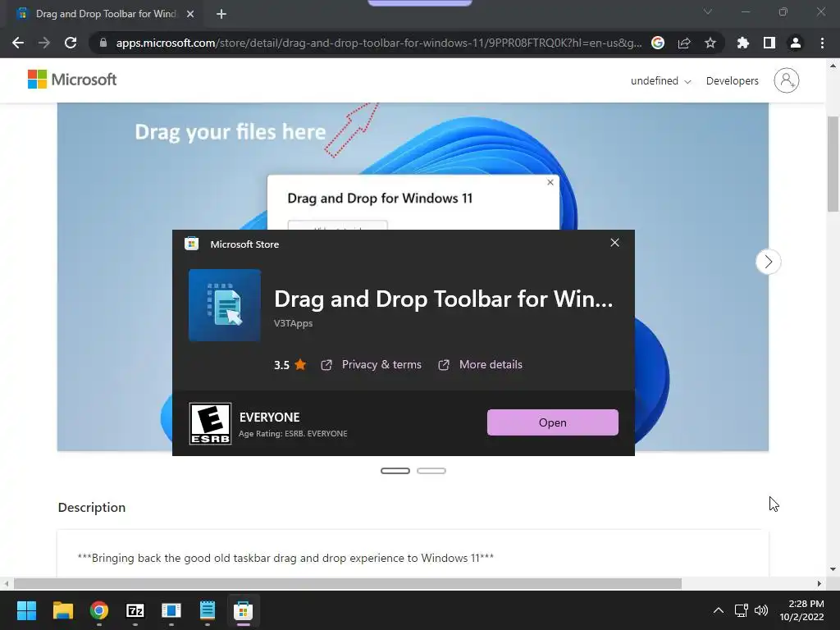The image size is (840, 630).
Task: Click the Microsoft Store popup logo
Action: [191, 244]
